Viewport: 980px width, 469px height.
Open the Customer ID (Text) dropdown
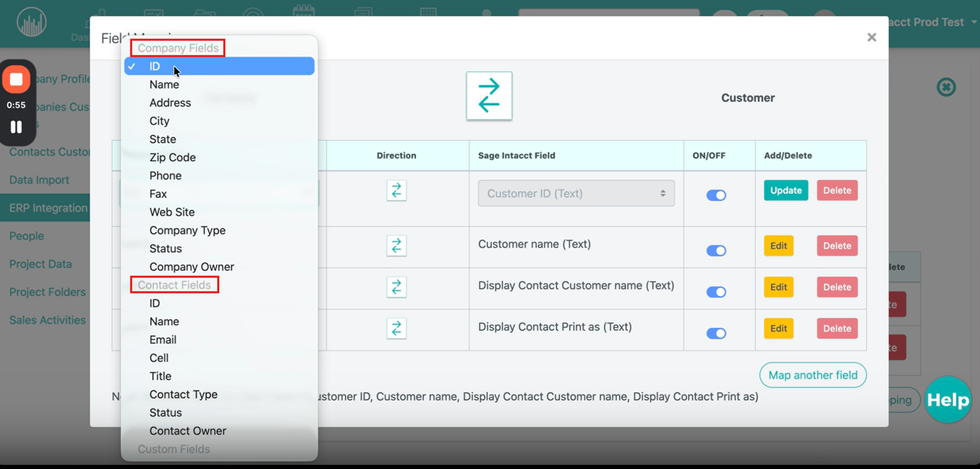[576, 193]
